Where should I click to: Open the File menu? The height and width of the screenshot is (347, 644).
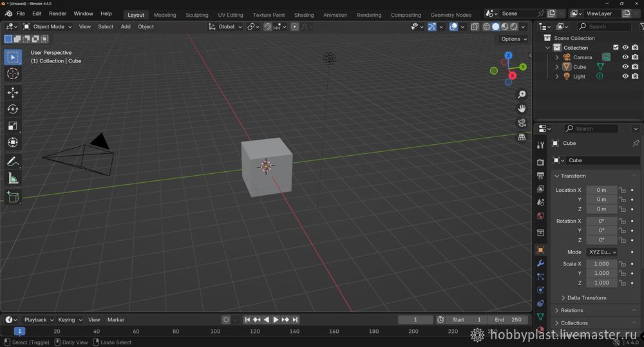point(21,14)
